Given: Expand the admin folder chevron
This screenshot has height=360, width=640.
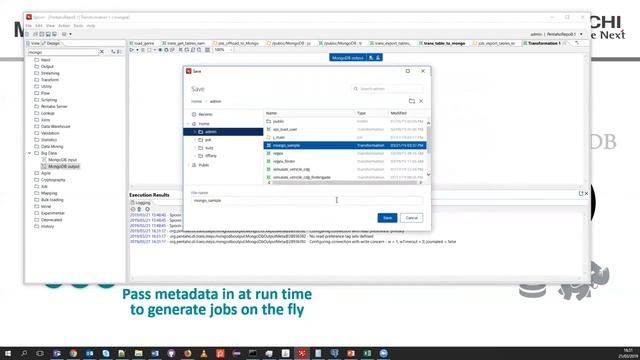Looking at the screenshot, I should [x=195, y=132].
